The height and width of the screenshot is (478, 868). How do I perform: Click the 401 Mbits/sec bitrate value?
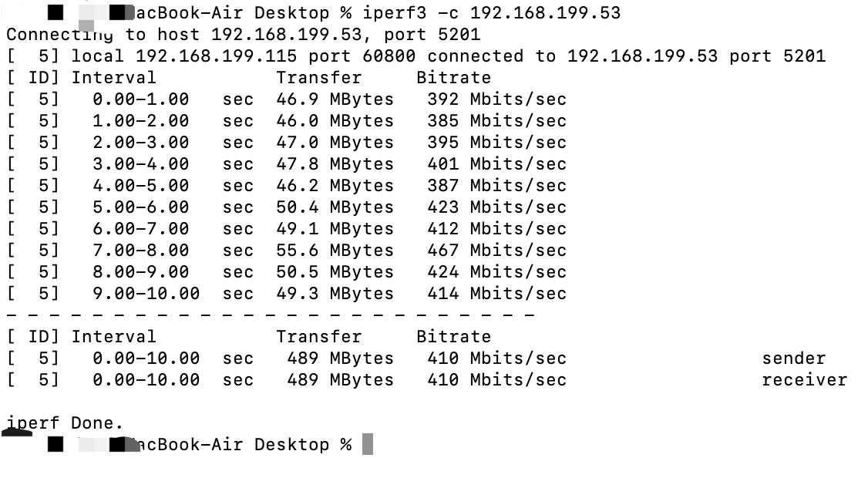pyautogui.click(x=496, y=164)
